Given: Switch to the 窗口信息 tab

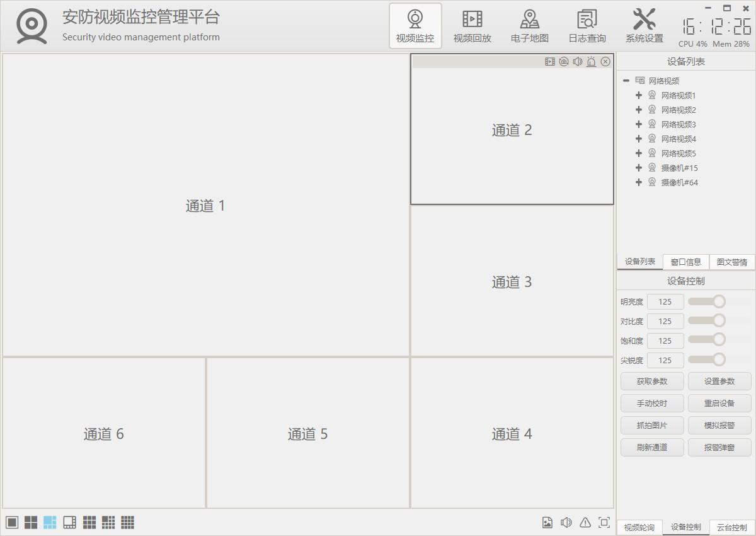Looking at the screenshot, I should coord(686,262).
